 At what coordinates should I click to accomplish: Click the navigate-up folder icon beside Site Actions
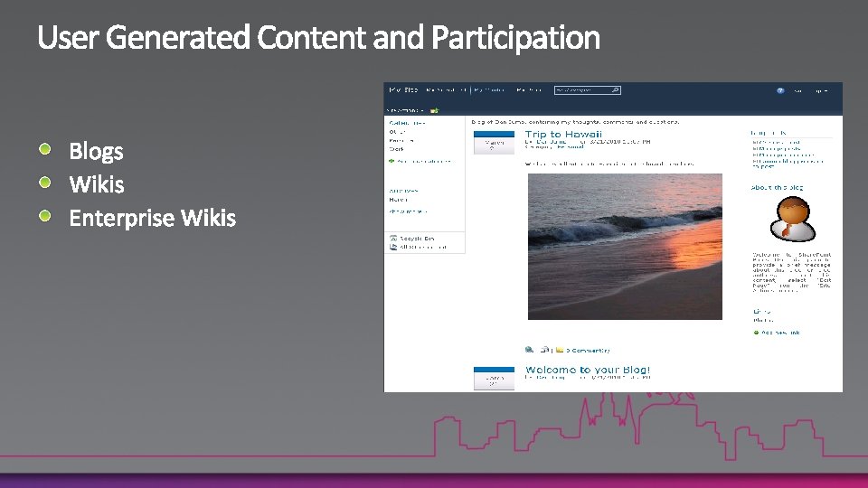(435, 110)
